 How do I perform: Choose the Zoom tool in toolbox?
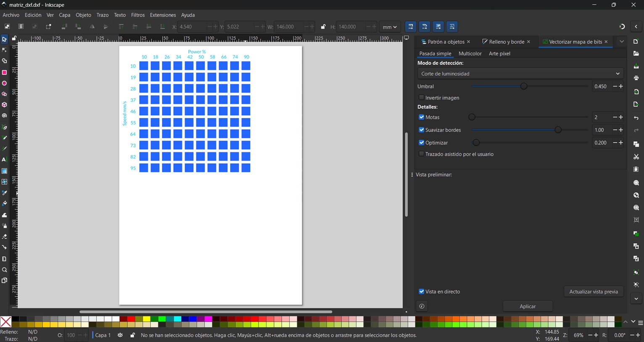click(5, 270)
